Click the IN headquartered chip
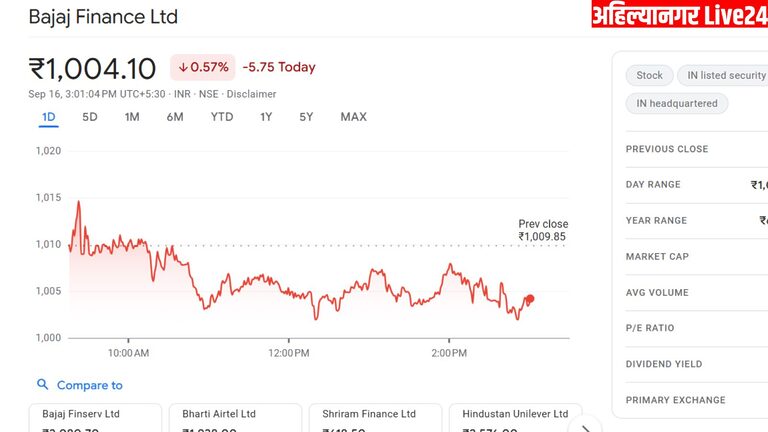Viewport: 768px width, 432px height. coord(677,103)
